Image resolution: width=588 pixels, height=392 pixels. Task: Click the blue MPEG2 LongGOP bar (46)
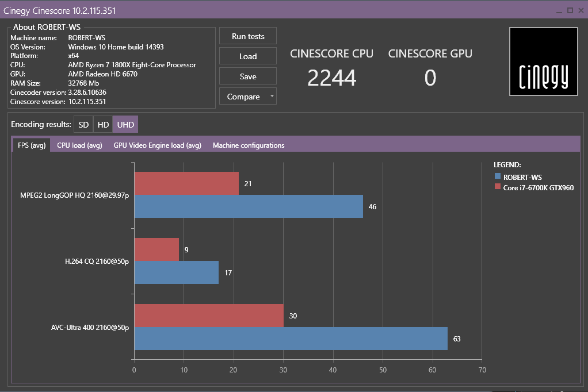pos(249,206)
